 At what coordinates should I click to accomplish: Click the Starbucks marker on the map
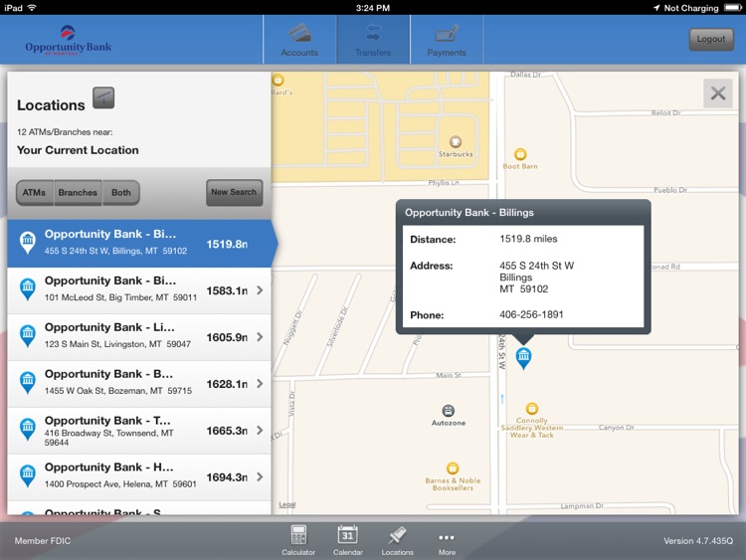point(456,142)
